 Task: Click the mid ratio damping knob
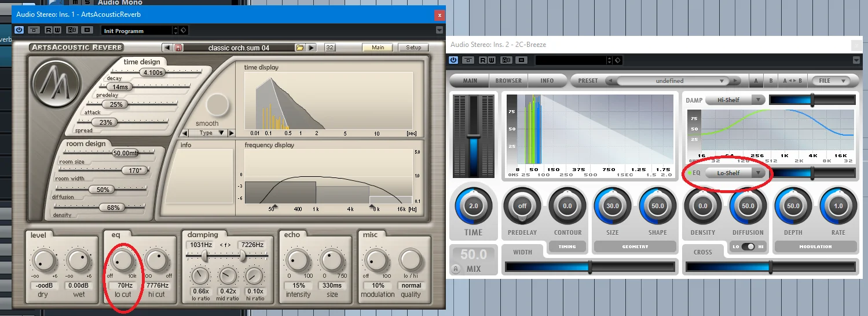pos(228,275)
